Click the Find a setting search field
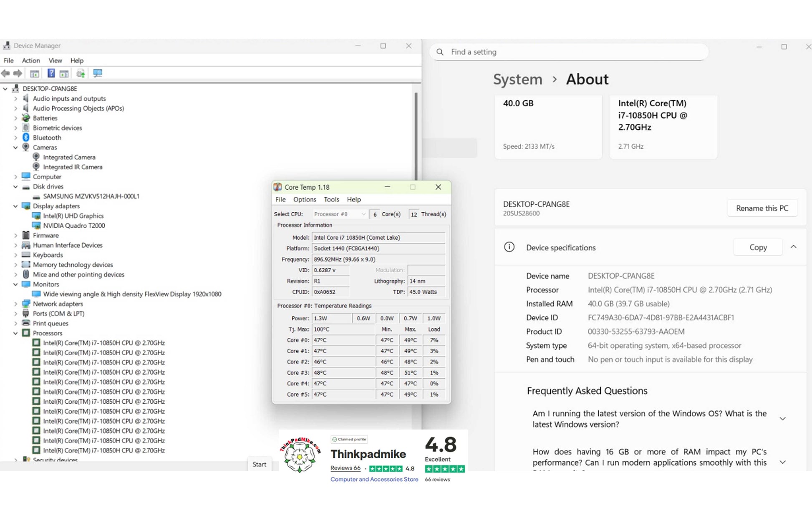812x510 pixels. (x=569, y=52)
